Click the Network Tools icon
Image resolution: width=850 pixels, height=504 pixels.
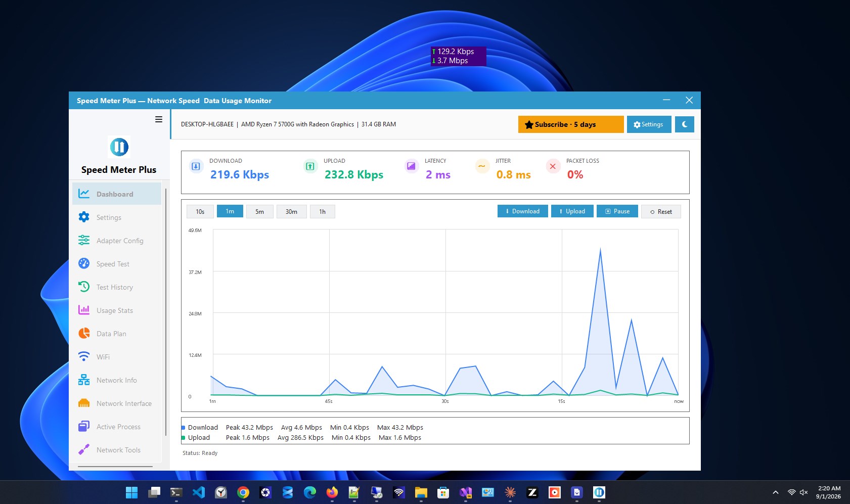coord(84,449)
